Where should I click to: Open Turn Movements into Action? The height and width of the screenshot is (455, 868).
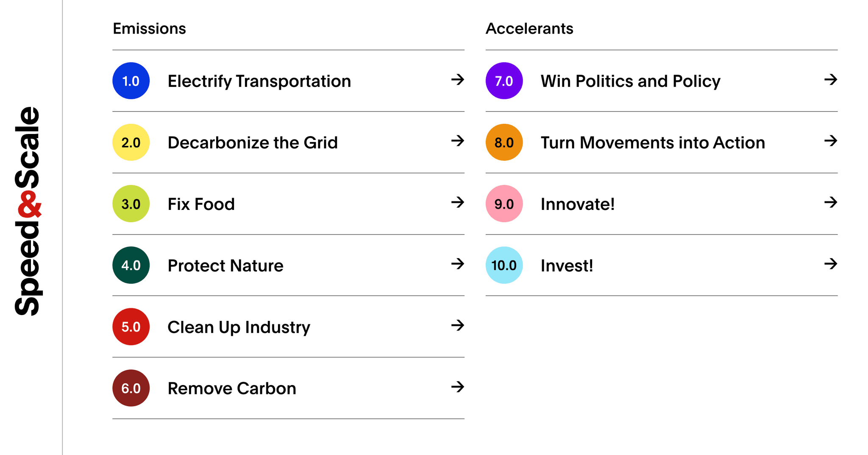pyautogui.click(x=653, y=143)
